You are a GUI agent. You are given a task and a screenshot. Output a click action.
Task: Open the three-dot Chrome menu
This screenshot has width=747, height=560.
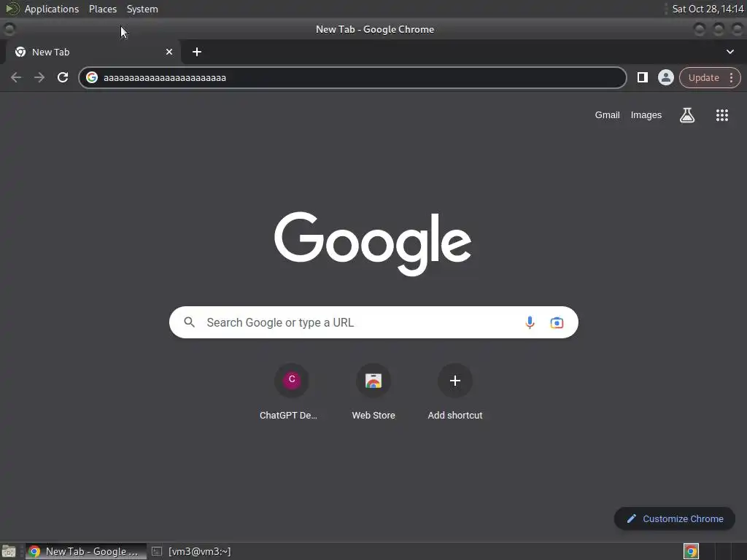coord(731,77)
